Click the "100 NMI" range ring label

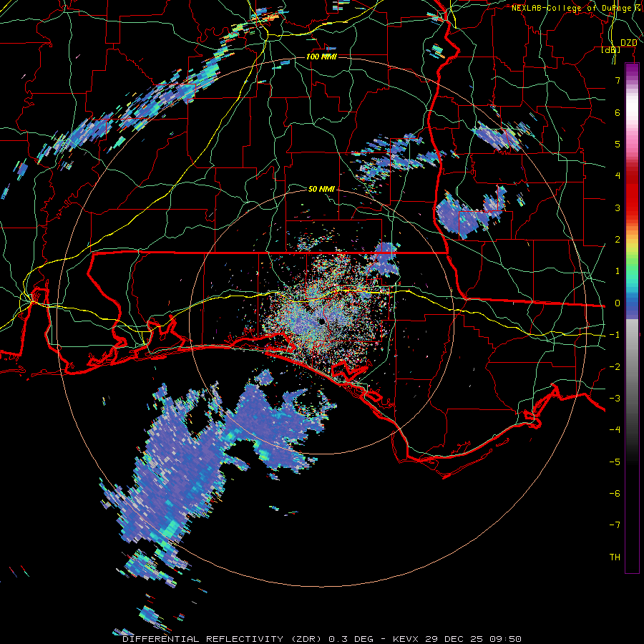pyautogui.click(x=321, y=57)
